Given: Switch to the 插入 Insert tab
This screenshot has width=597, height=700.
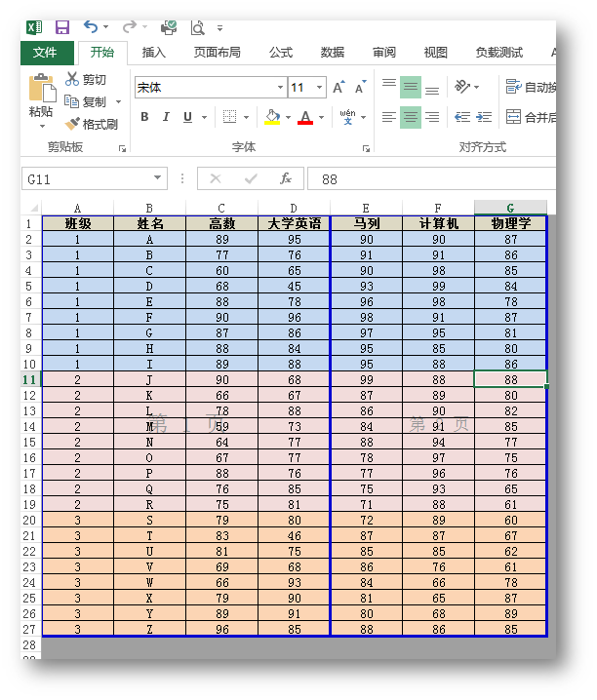Looking at the screenshot, I should point(154,53).
